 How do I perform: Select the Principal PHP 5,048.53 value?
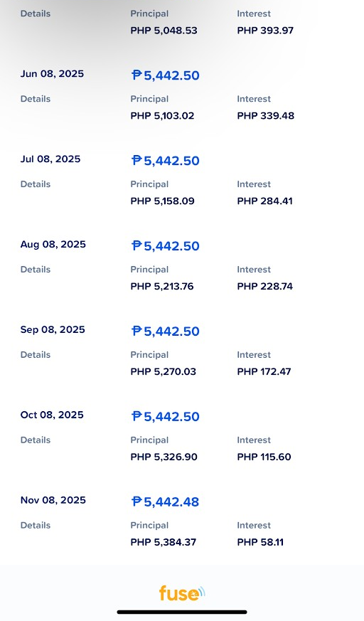(x=164, y=31)
